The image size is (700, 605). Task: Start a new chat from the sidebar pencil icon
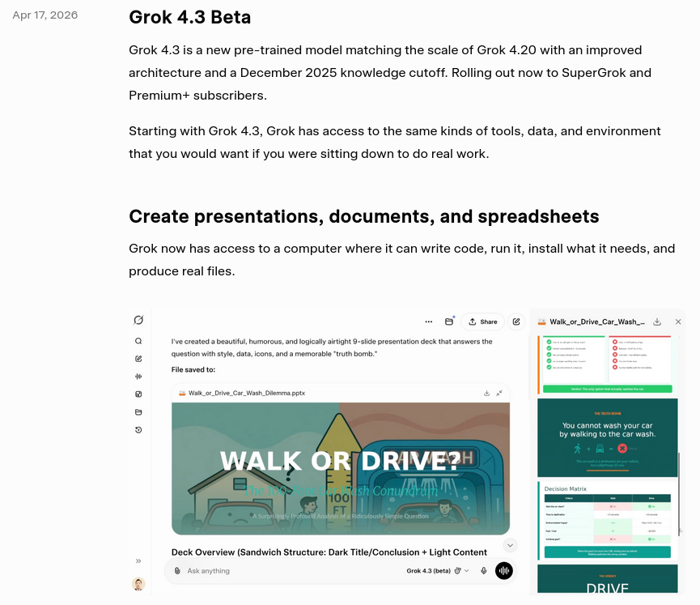[138, 359]
